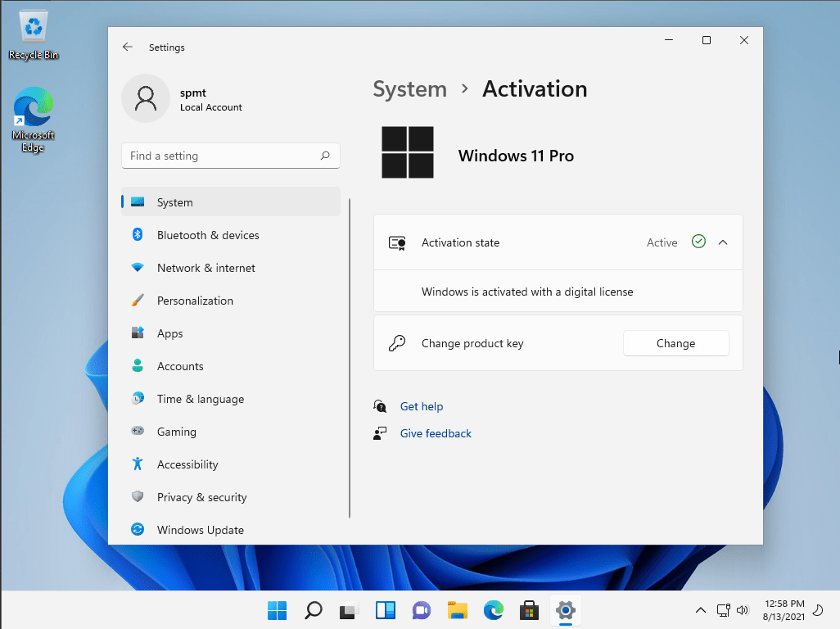Open Personalization settings
The image size is (840, 629).
tap(231, 300)
